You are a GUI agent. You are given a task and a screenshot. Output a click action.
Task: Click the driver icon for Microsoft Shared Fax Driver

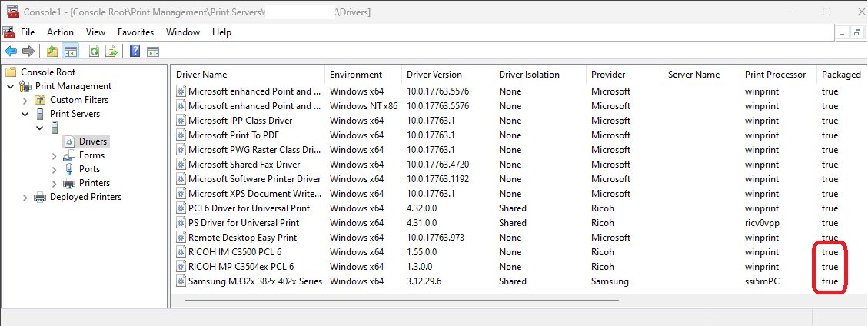point(181,165)
